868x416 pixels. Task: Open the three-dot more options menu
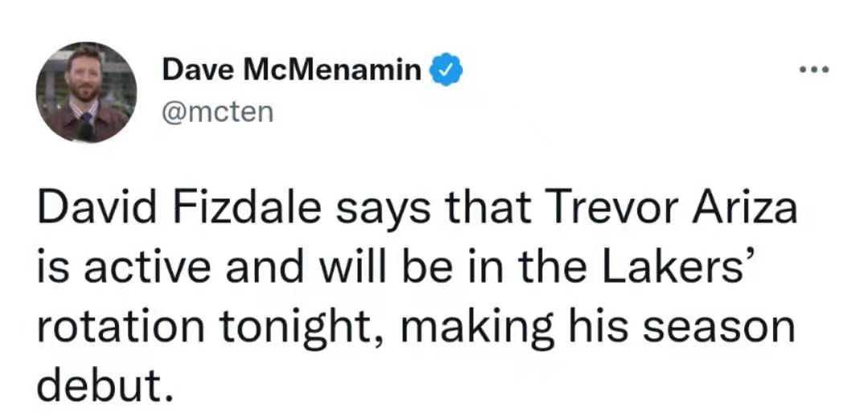pyautogui.click(x=815, y=70)
